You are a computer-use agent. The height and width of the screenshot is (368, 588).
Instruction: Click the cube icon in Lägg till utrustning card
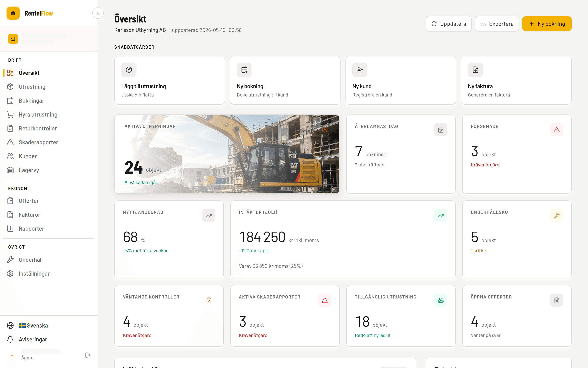point(129,70)
